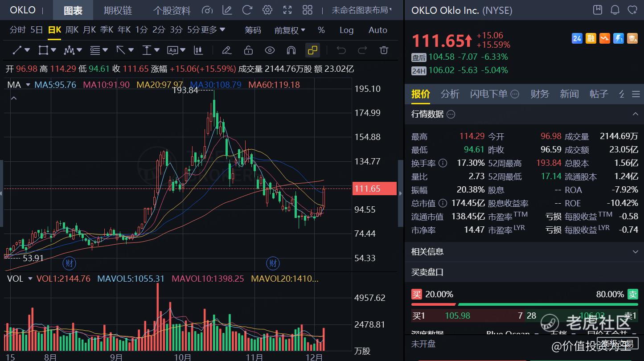Open the 未命名图表布局 layout dropdown
Image resolution: width=644 pixels, height=361 pixels.
click(x=362, y=10)
